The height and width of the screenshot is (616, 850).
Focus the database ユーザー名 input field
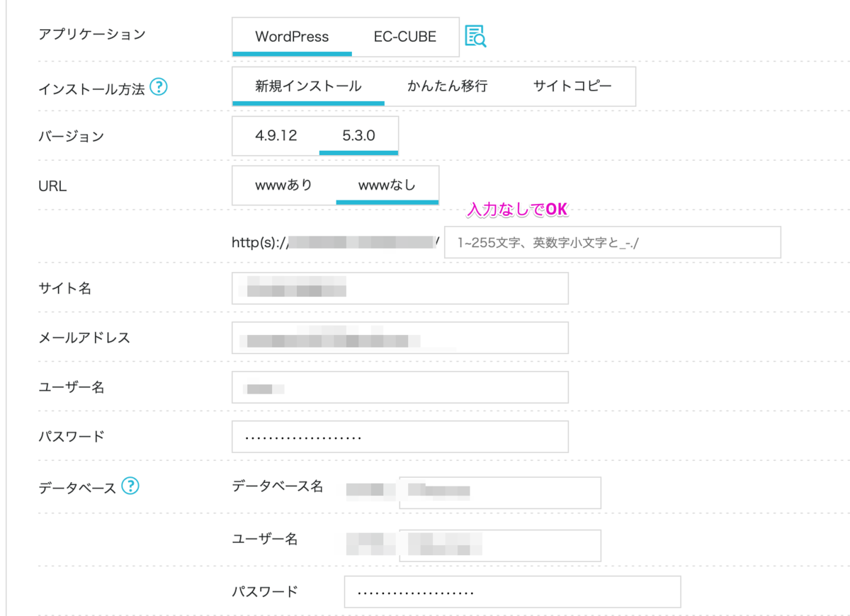click(x=500, y=545)
